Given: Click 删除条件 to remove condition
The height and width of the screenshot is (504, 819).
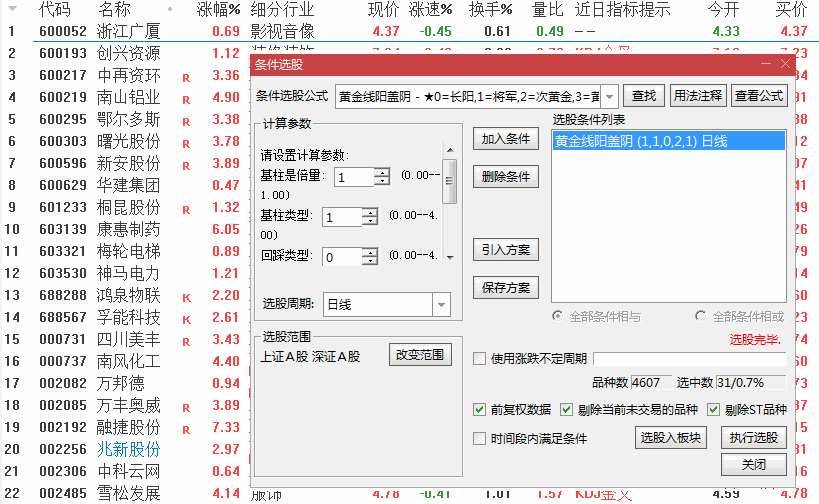Looking at the screenshot, I should [506, 177].
